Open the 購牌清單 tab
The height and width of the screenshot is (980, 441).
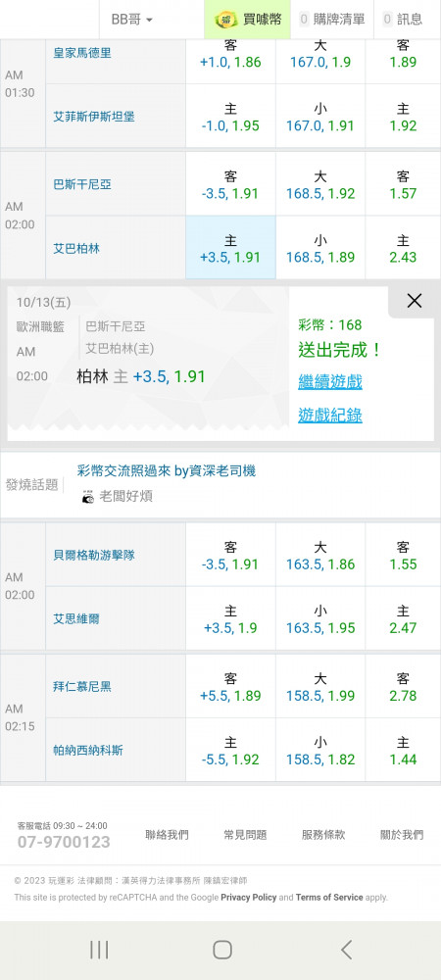click(332, 20)
